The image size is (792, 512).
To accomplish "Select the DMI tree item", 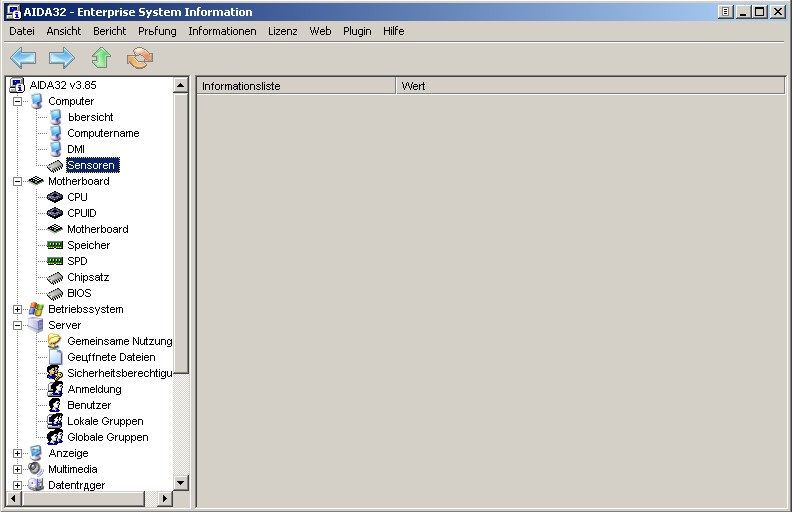I will (76, 149).
